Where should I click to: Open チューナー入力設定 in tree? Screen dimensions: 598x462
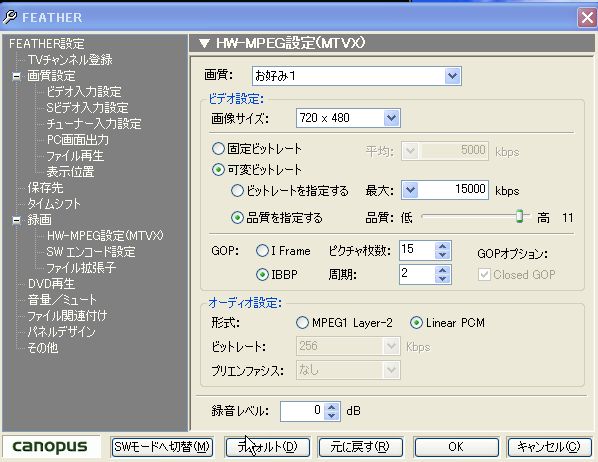click(93, 124)
